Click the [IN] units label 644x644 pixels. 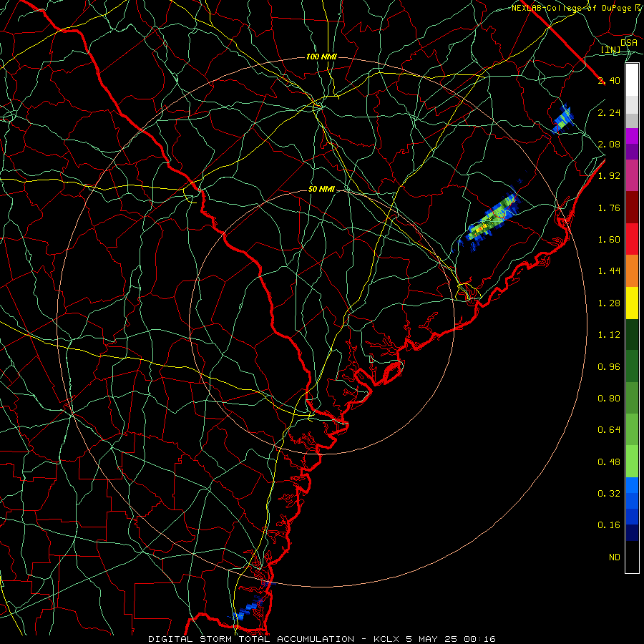[611, 50]
